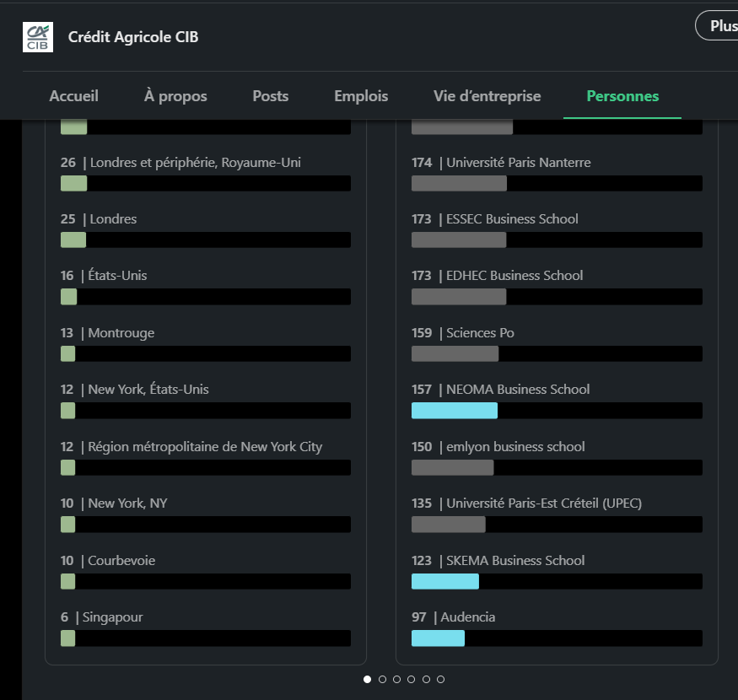Go to the Emplois tab

pyautogui.click(x=361, y=96)
